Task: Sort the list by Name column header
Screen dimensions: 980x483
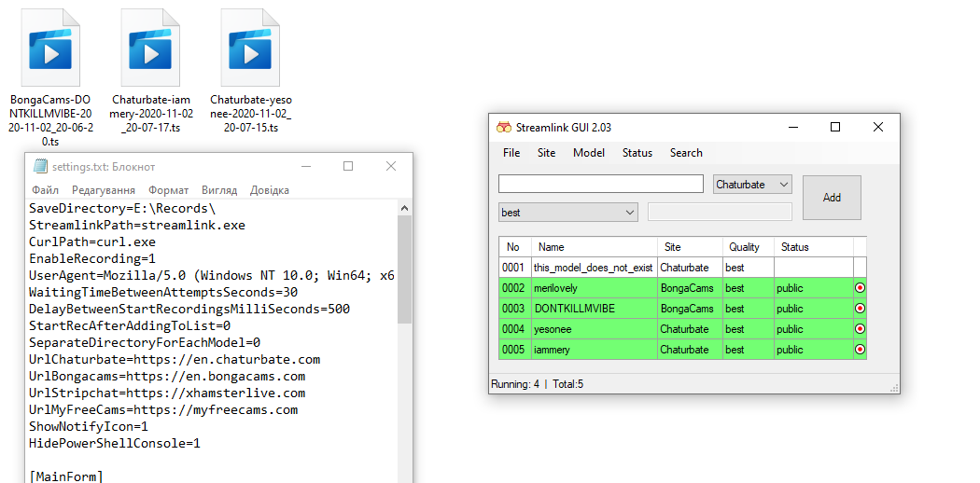Action: point(595,247)
